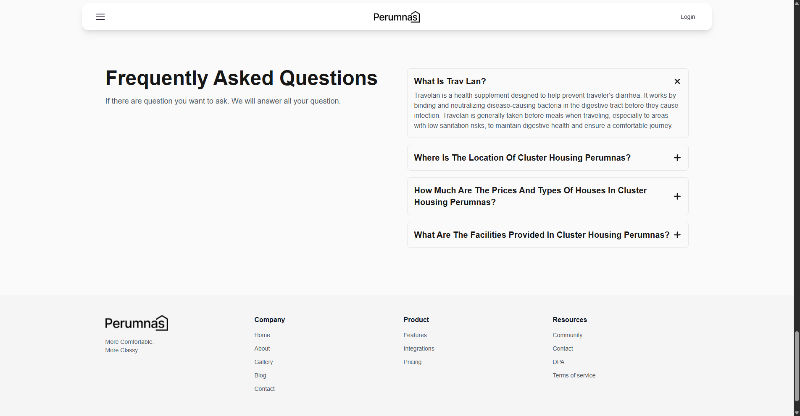Expand the facilities provided question
800x416 pixels.
[x=677, y=235]
